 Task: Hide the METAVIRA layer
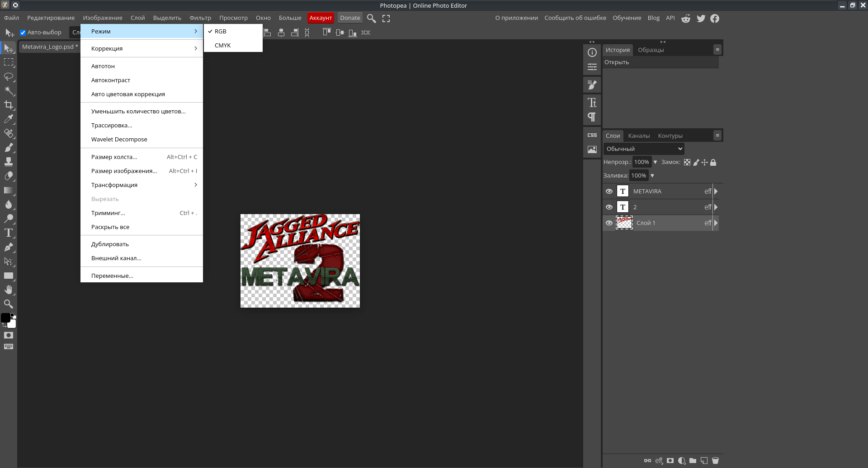pyautogui.click(x=609, y=192)
